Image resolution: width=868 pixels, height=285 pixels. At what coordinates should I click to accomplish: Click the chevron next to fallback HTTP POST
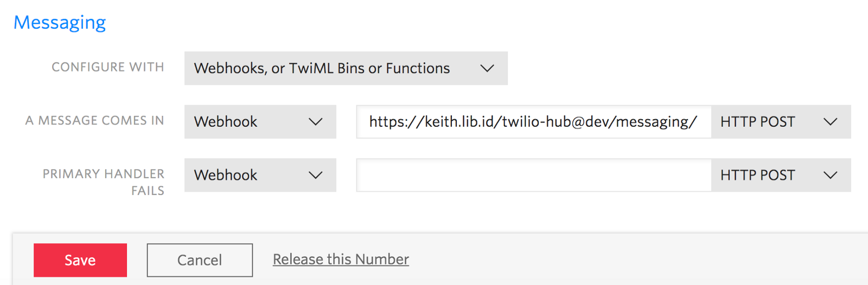[x=831, y=175]
